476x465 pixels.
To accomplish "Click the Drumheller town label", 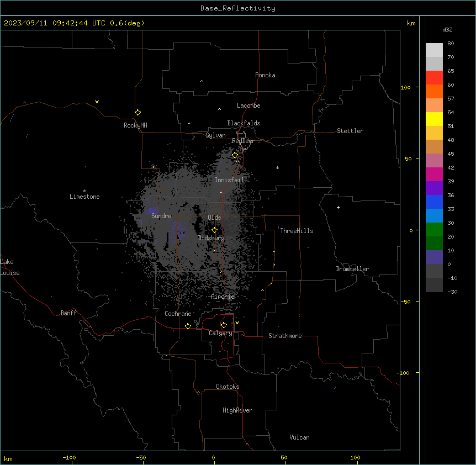I will point(352,269).
